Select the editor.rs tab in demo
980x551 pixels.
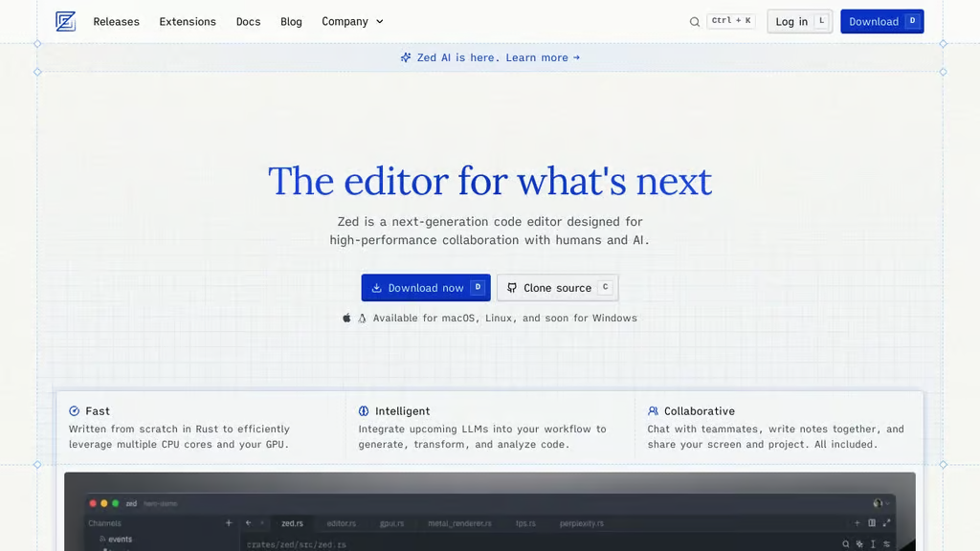(342, 523)
